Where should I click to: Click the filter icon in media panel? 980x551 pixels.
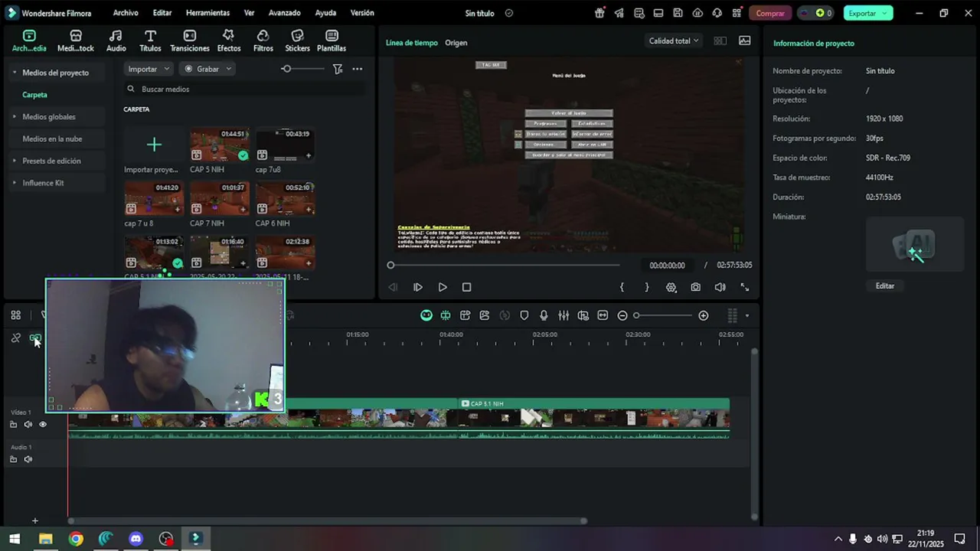(x=338, y=69)
